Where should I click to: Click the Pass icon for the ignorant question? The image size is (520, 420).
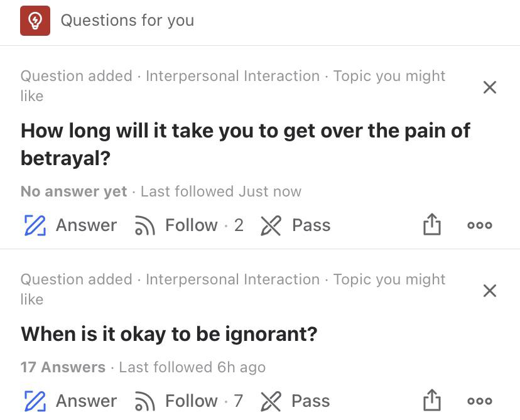pos(271,400)
